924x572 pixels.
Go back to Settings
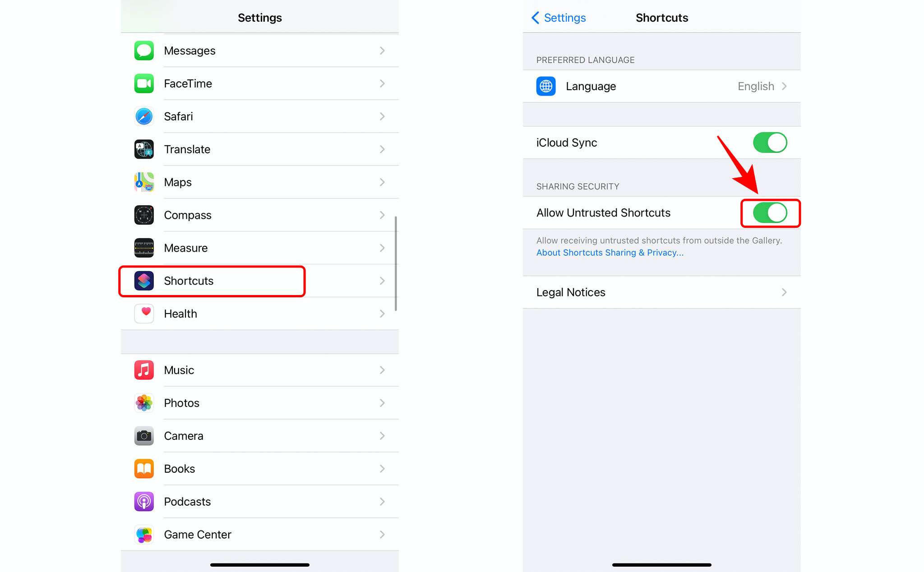(x=559, y=18)
